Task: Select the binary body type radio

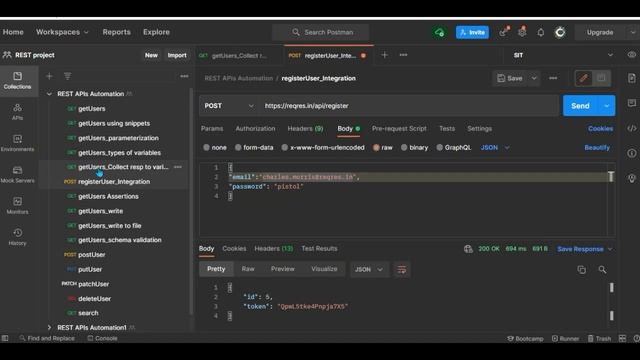Action: click(x=404, y=147)
